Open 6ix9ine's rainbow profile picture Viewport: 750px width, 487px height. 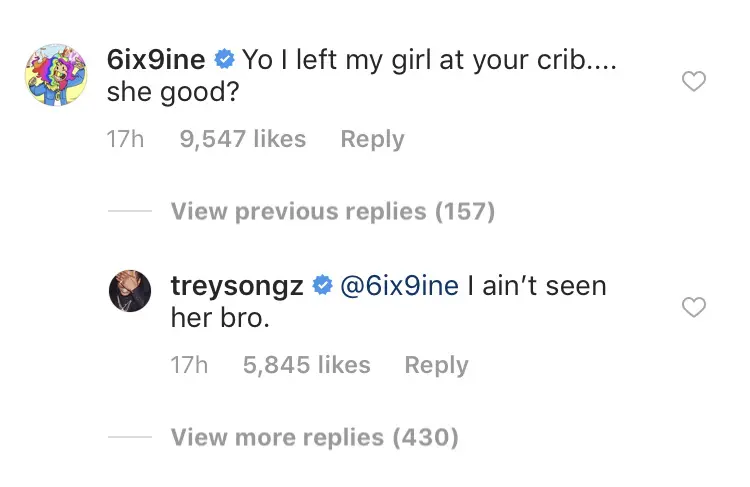[x=55, y=76]
